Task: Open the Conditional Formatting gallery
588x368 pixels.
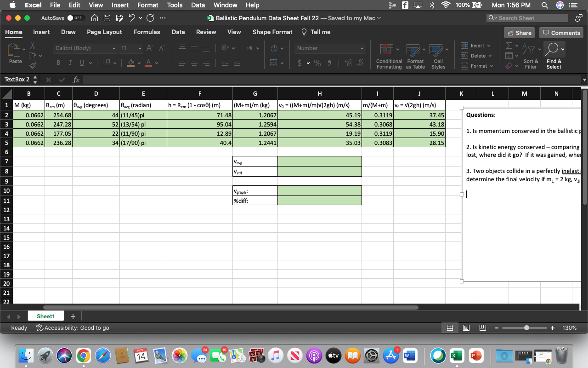Action: click(389, 56)
